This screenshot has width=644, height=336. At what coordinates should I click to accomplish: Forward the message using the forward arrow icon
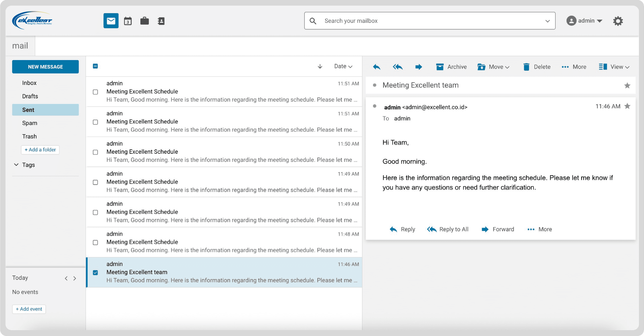pyautogui.click(x=418, y=67)
